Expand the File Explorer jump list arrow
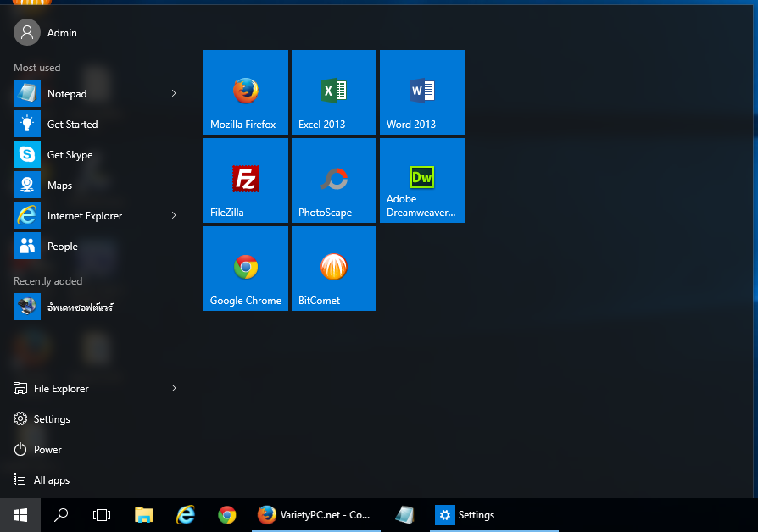The width and height of the screenshot is (758, 532). point(174,388)
